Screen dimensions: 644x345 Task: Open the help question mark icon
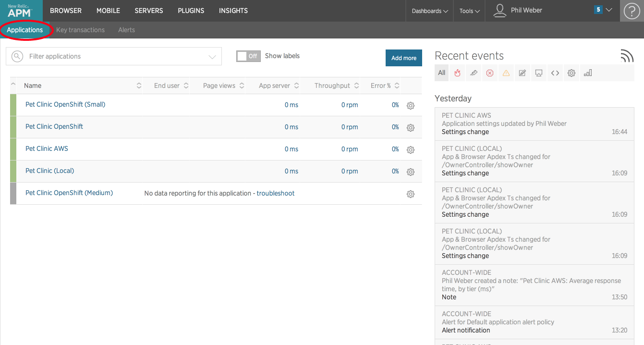click(632, 11)
